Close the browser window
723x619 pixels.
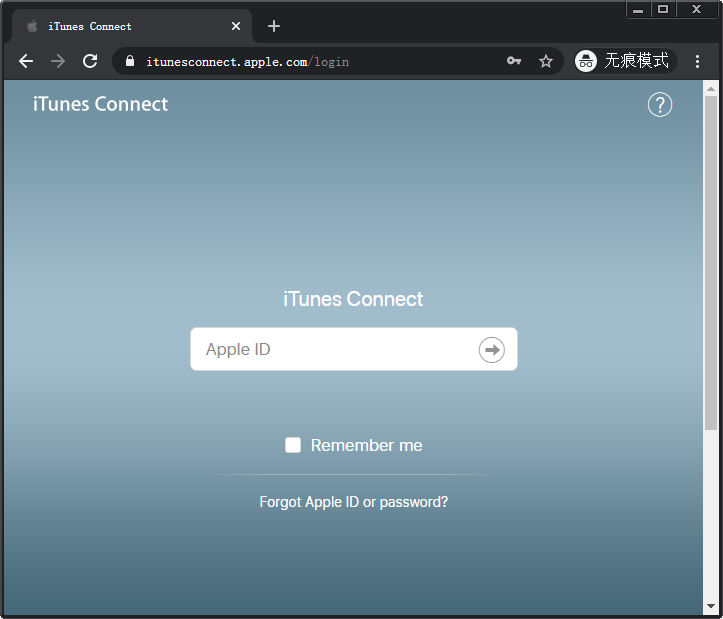[x=696, y=9]
